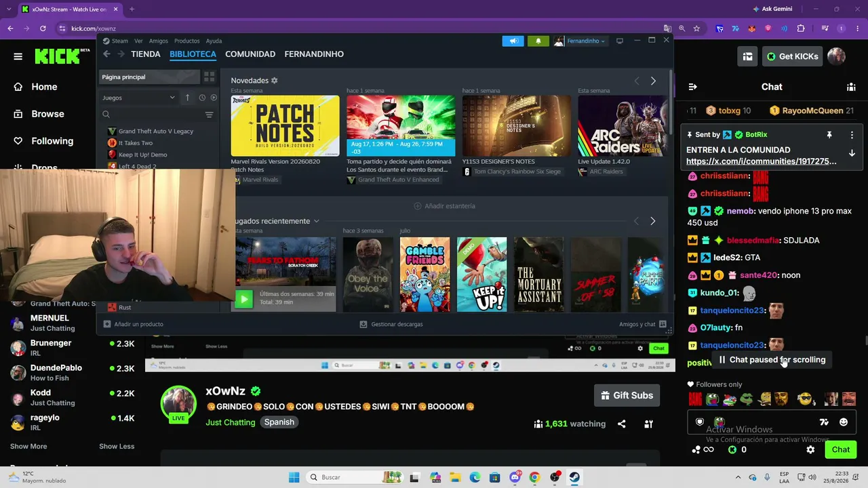Open chat settings gear
The height and width of the screenshot is (488, 868).
810,449
